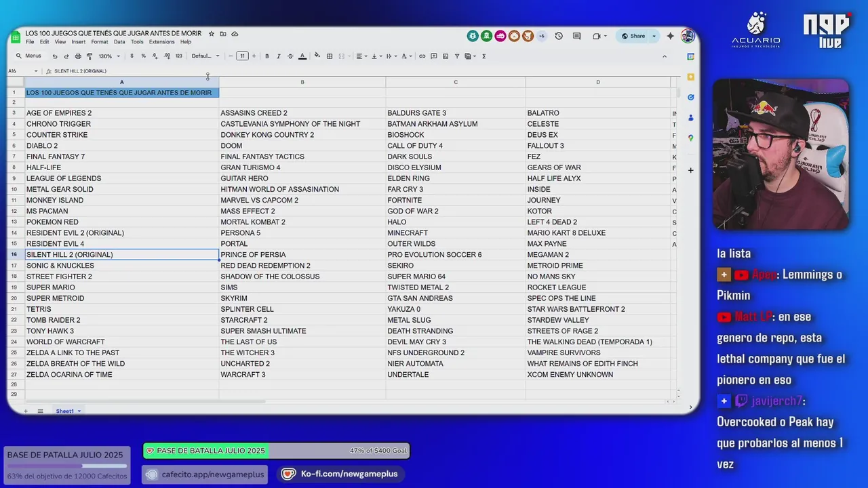This screenshot has width=868, height=488.
Task: Open Google Calendar in the side panel
Action: 690,56
